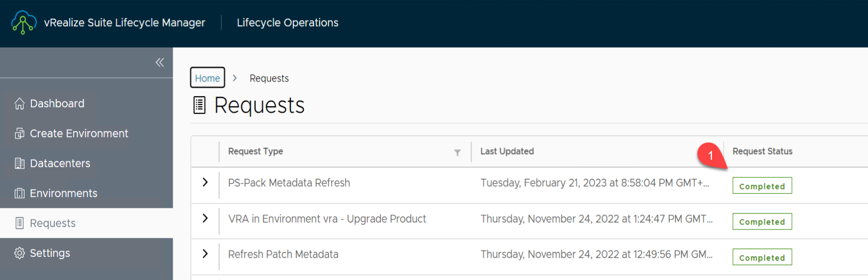The image size is (868, 280).
Task: Open the Requests sidebar menu item
Action: (x=53, y=223)
